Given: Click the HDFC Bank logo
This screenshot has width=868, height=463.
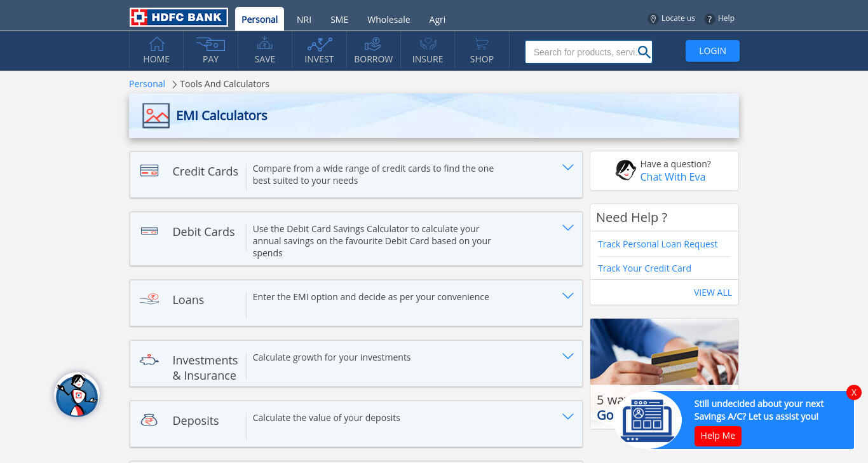Looking at the screenshot, I should pyautogui.click(x=179, y=17).
